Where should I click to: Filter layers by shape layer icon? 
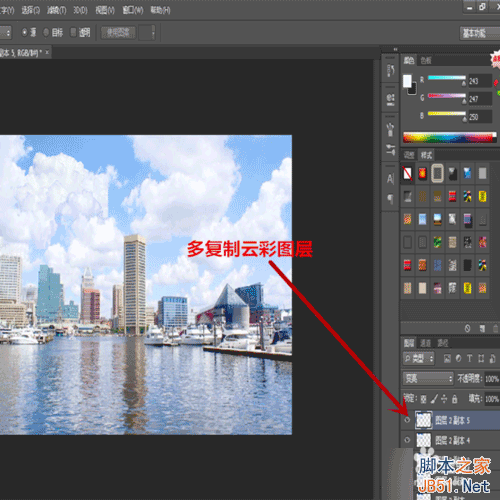[481, 358]
